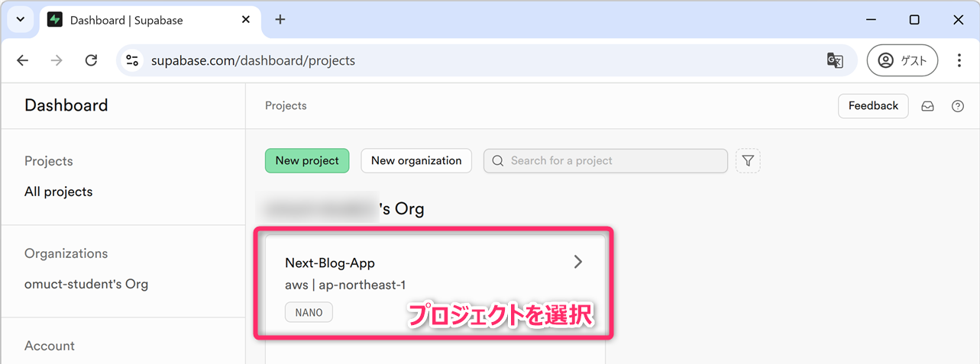Click the Google Translate icon in address bar

tap(835, 61)
